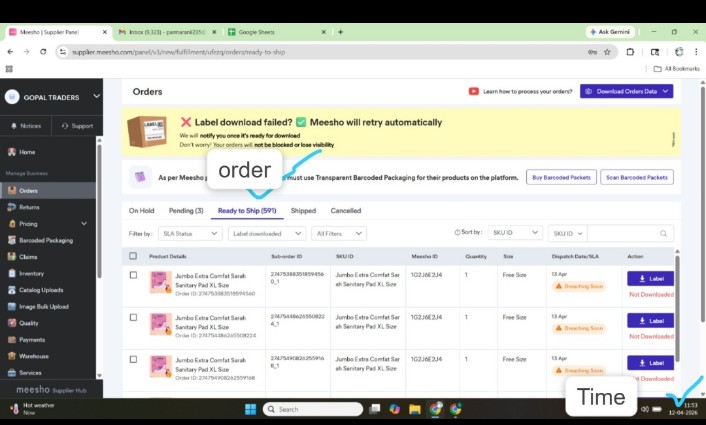This screenshot has height=425, width=706.
Task: Open the Inventory section
Action: 31,273
